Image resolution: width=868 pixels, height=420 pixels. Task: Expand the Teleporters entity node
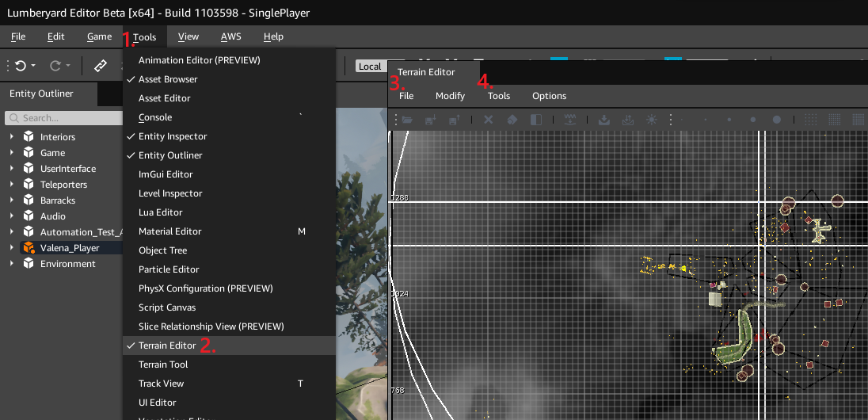(x=12, y=184)
